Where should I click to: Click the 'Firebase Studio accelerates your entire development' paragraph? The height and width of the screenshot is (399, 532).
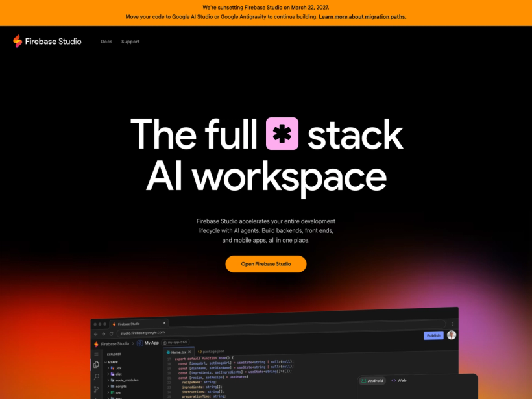[265, 230]
